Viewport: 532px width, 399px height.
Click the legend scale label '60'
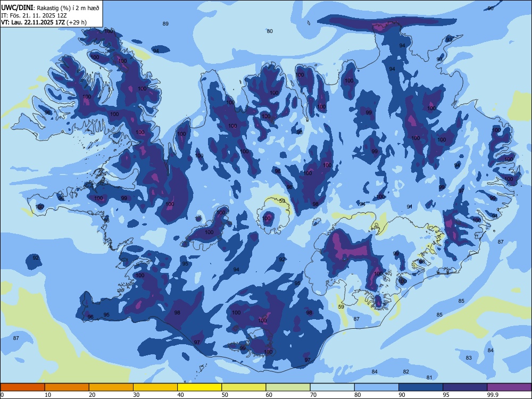(x=269, y=395)
